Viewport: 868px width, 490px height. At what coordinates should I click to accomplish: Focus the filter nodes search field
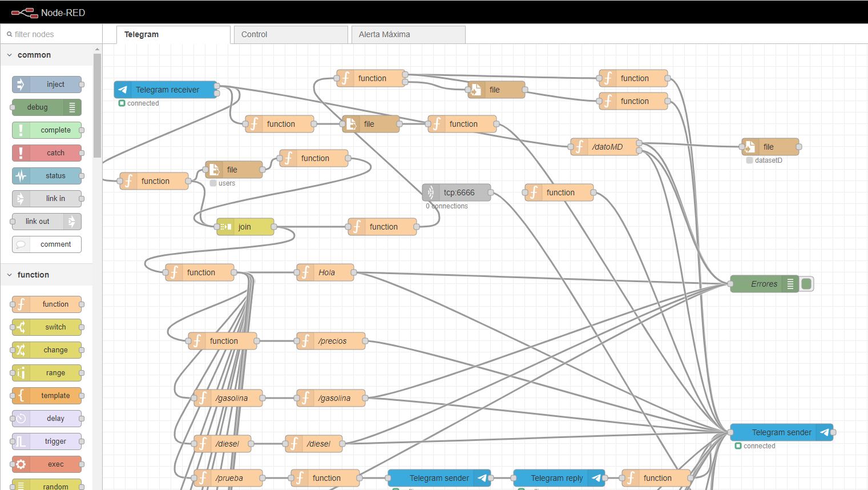click(x=51, y=34)
